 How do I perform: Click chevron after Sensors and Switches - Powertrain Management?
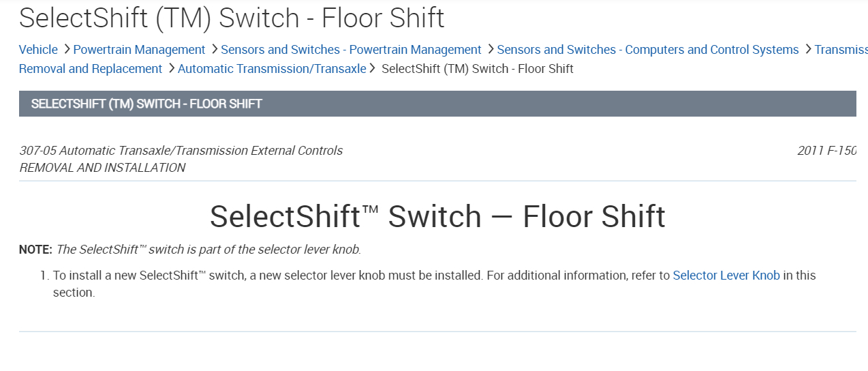click(490, 49)
